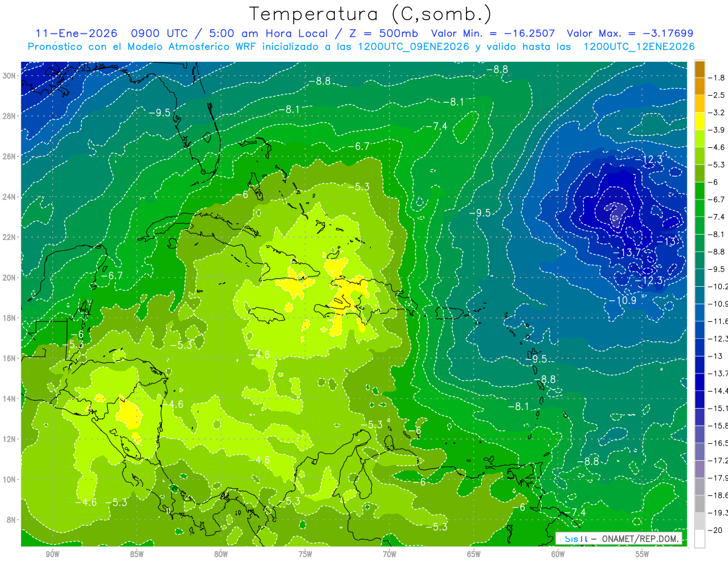Click the 'Valor Min. = -16.2507' text

click(494, 34)
